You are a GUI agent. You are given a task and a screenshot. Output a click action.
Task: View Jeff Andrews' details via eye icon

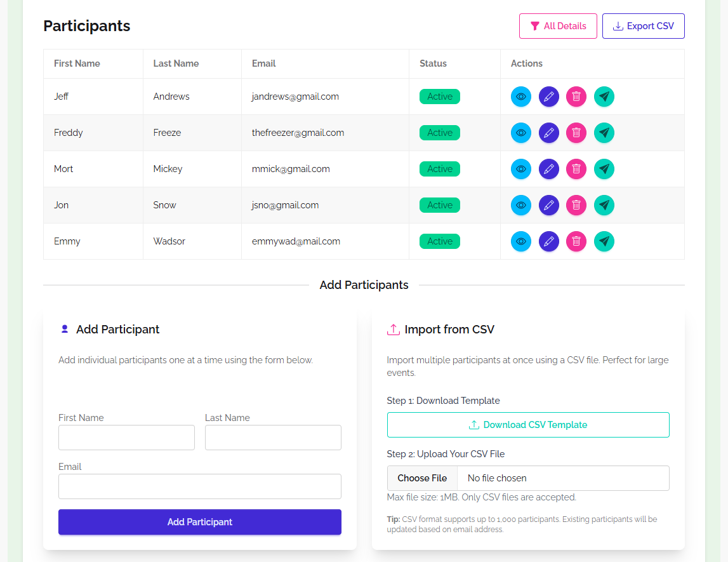(520, 97)
